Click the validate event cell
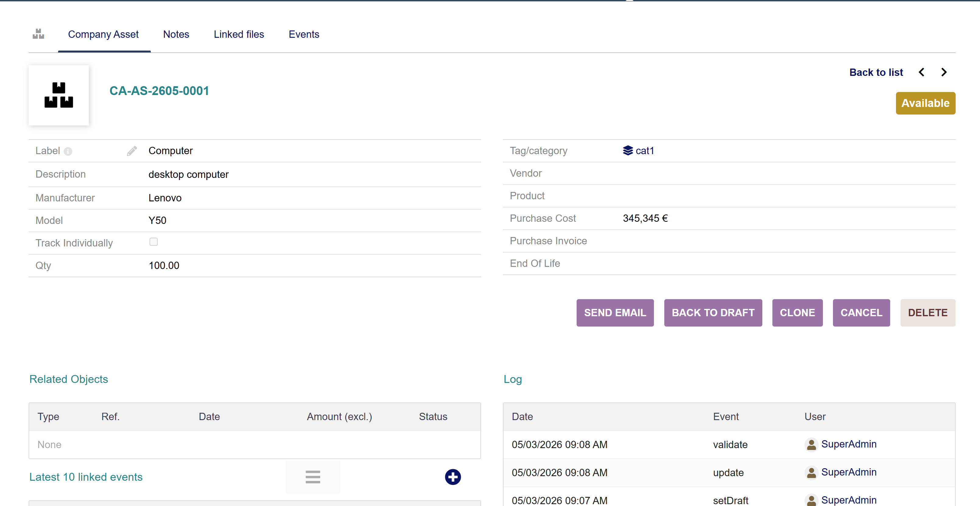980x506 pixels. [730, 444]
